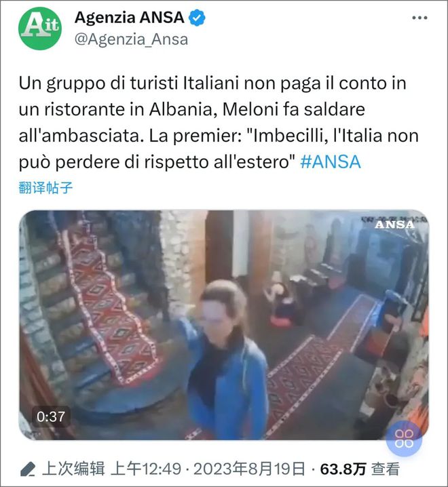Click the 0:37 video duration badge

(x=51, y=417)
